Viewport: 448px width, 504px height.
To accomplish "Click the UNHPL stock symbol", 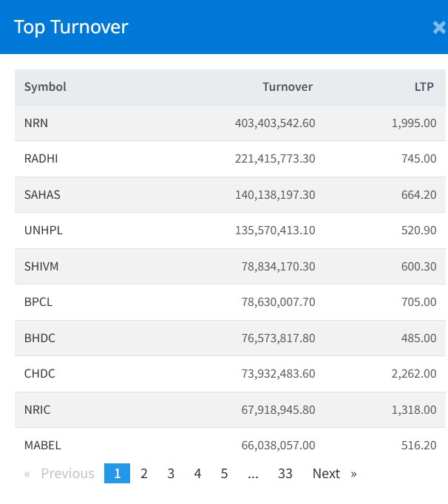I will point(44,231).
